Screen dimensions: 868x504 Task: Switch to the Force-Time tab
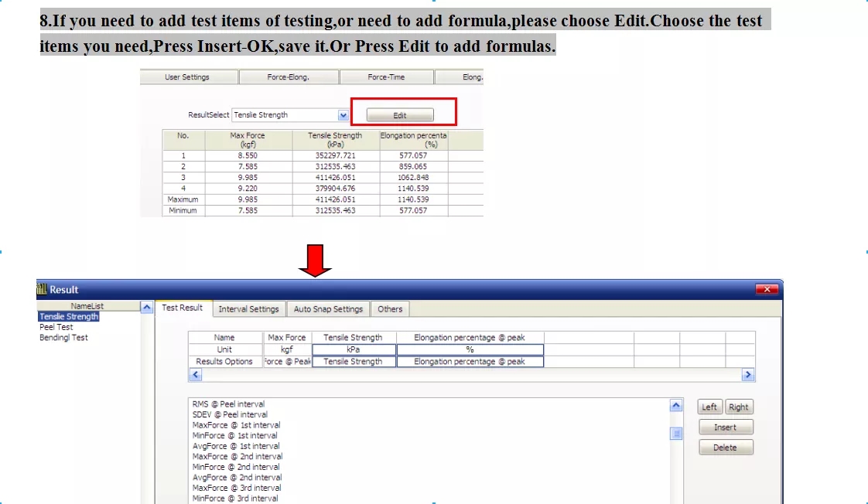click(386, 77)
